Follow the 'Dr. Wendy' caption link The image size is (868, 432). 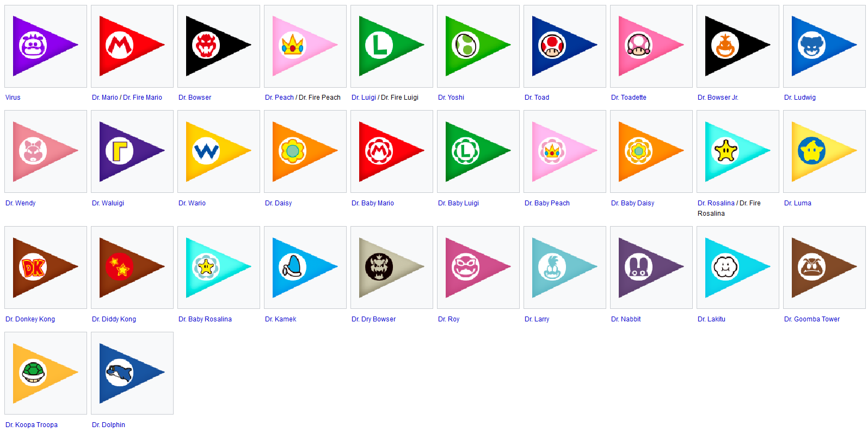(x=21, y=203)
